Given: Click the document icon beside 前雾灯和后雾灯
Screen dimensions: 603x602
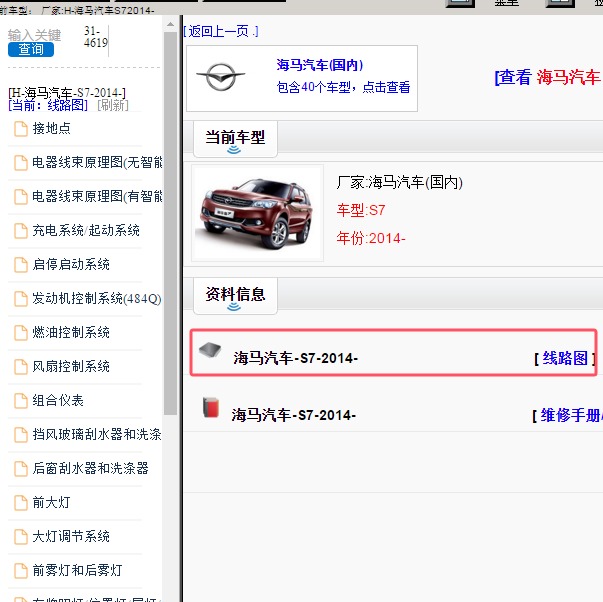Looking at the screenshot, I should (21, 570).
